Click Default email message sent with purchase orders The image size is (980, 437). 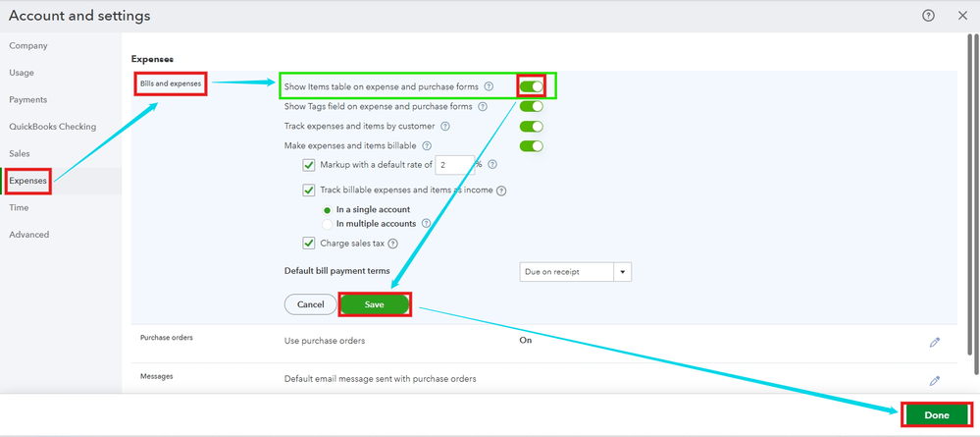coord(380,379)
